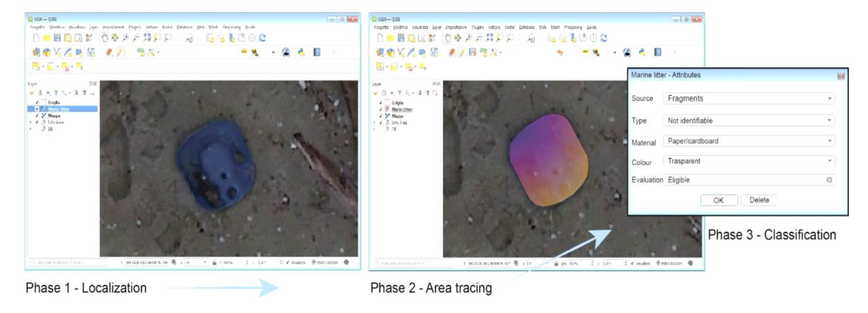The image size is (868, 313).
Task: Toggle editing pencil icon in left window
Action: coord(119,52)
